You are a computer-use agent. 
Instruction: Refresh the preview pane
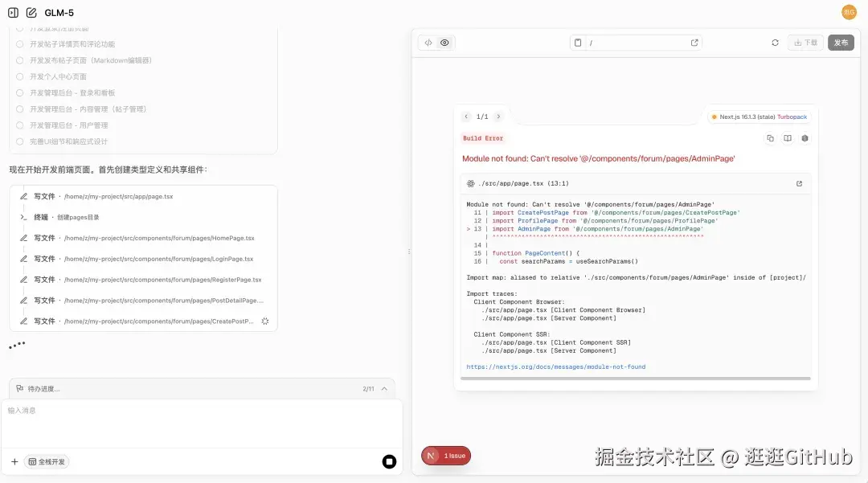pyautogui.click(x=775, y=43)
